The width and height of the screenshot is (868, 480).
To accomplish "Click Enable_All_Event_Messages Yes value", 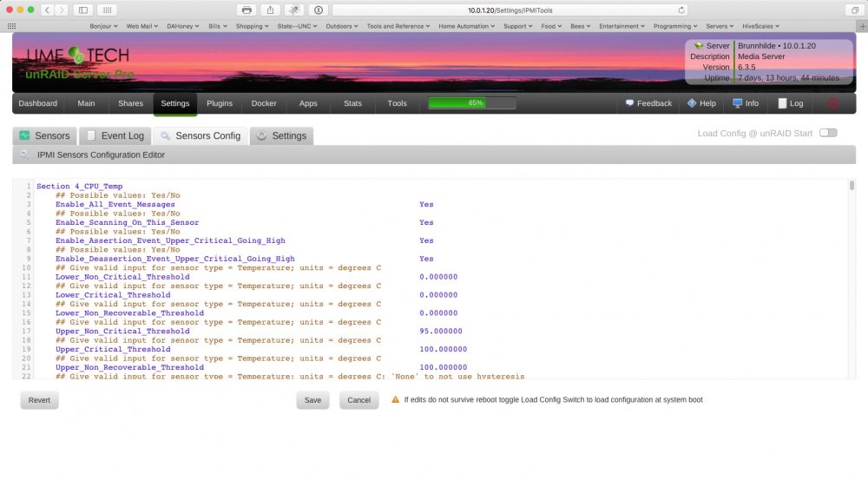I will tap(426, 204).
